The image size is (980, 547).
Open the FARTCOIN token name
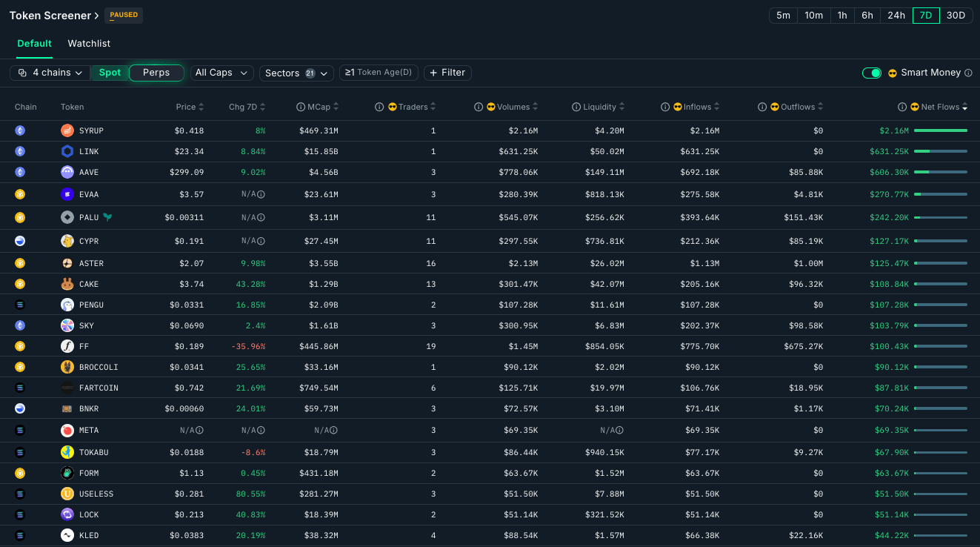pyautogui.click(x=99, y=388)
